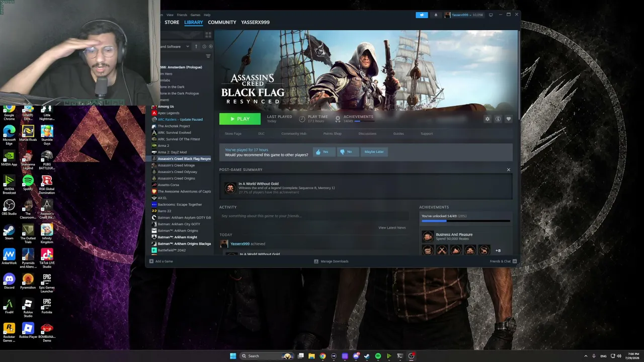Screen dimensions: 644x362
Task: Show recent games clock icon in sidebar
Action: [204, 47]
